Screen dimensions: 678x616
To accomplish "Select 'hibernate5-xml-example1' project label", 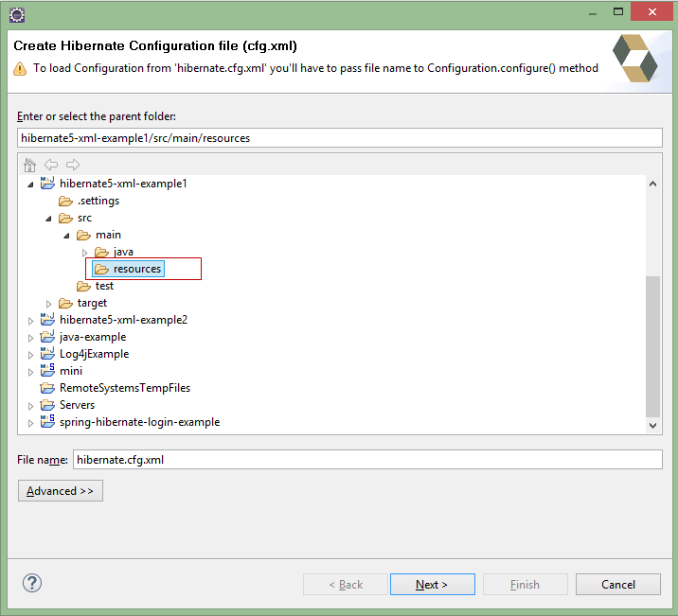I will tap(123, 184).
